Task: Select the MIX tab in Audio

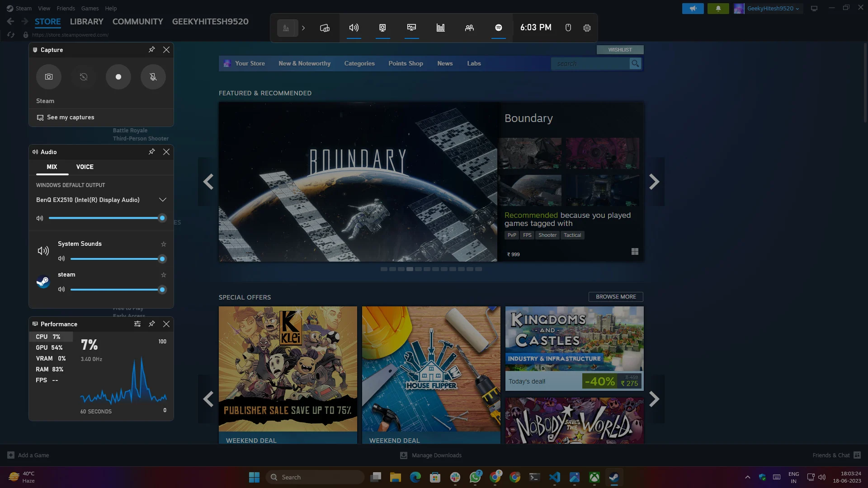Action: [52, 167]
